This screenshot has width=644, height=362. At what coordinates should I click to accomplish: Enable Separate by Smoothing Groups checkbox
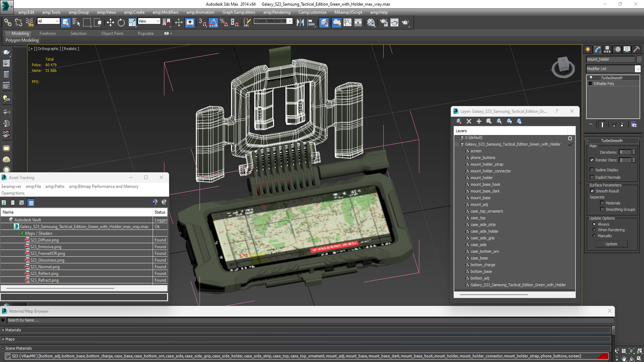pos(602,209)
